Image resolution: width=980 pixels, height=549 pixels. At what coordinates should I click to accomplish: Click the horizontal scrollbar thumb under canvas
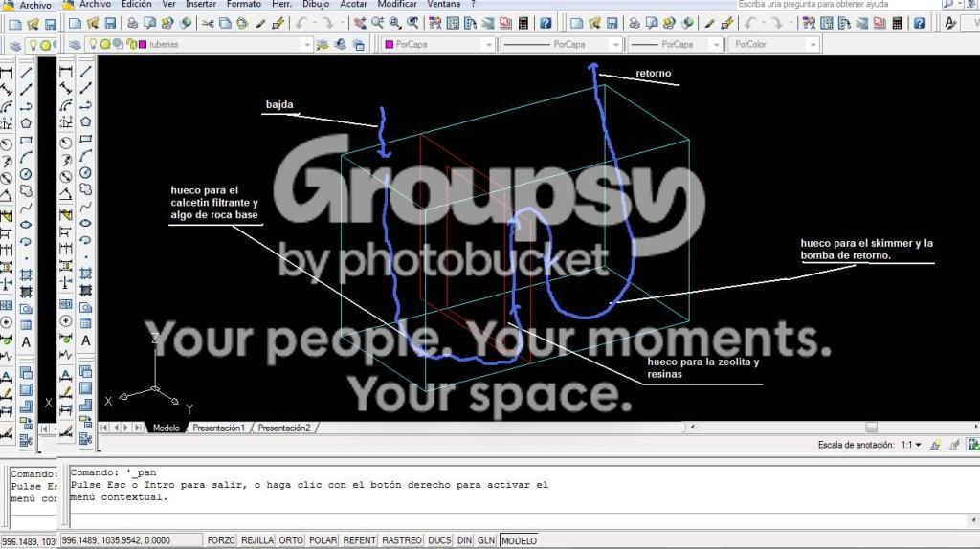(x=871, y=428)
